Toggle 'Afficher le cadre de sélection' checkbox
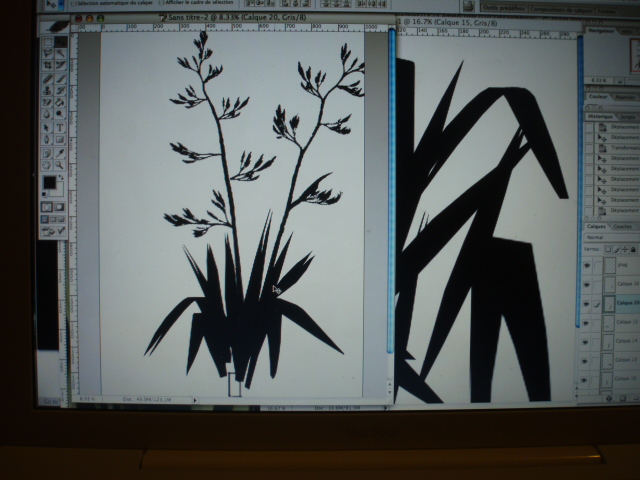640x480 pixels. [x=162, y=2]
